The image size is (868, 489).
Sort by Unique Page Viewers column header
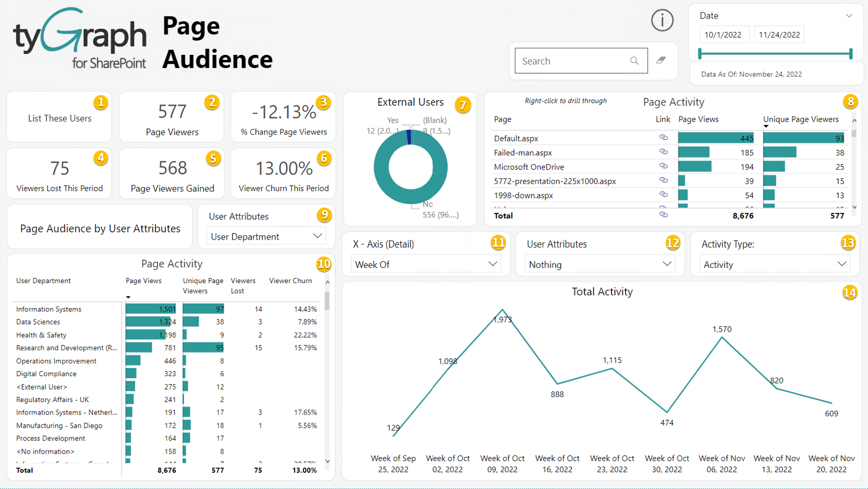tap(801, 120)
